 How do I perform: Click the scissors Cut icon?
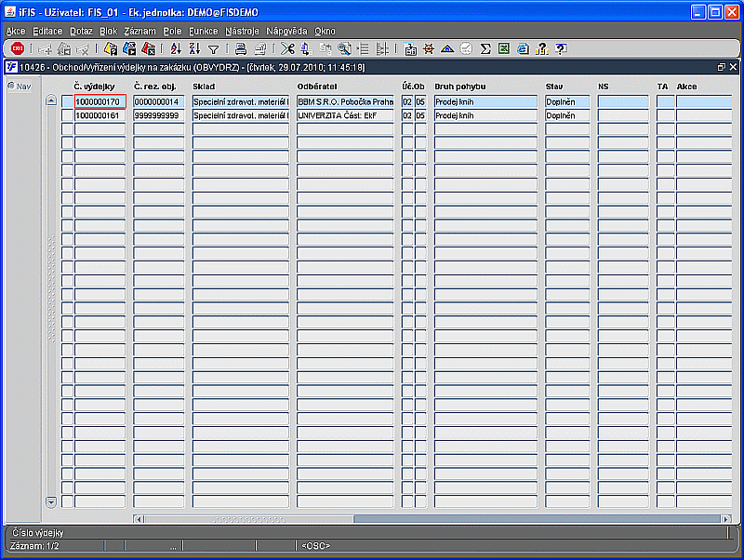point(287,48)
